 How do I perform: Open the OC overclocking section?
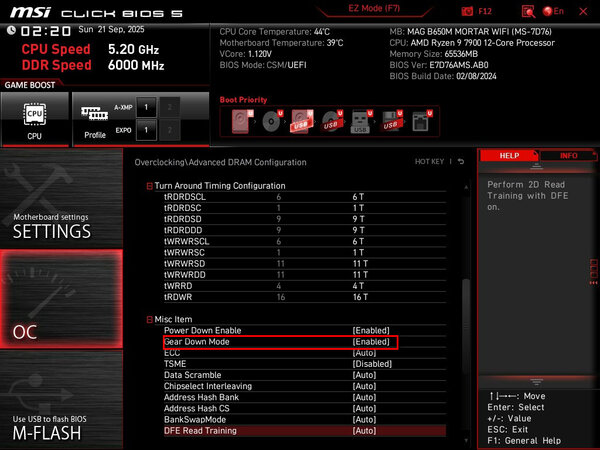coord(61,299)
